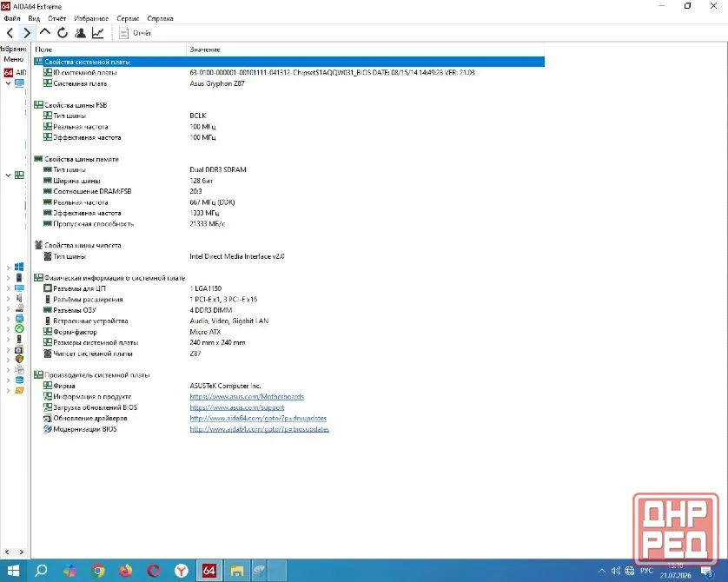Viewport: 728px width, 582px height.
Task: Launch Firefox from the taskbar
Action: [x=125, y=571]
